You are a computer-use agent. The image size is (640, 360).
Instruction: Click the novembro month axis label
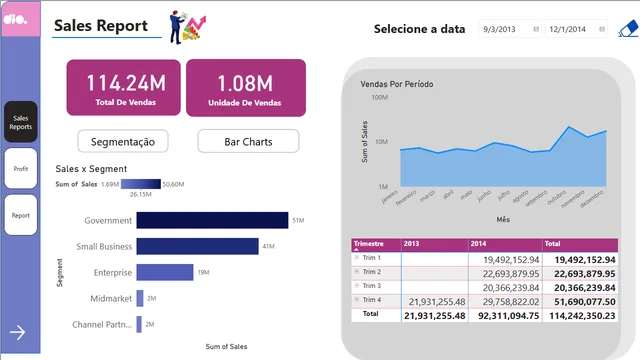point(572,199)
